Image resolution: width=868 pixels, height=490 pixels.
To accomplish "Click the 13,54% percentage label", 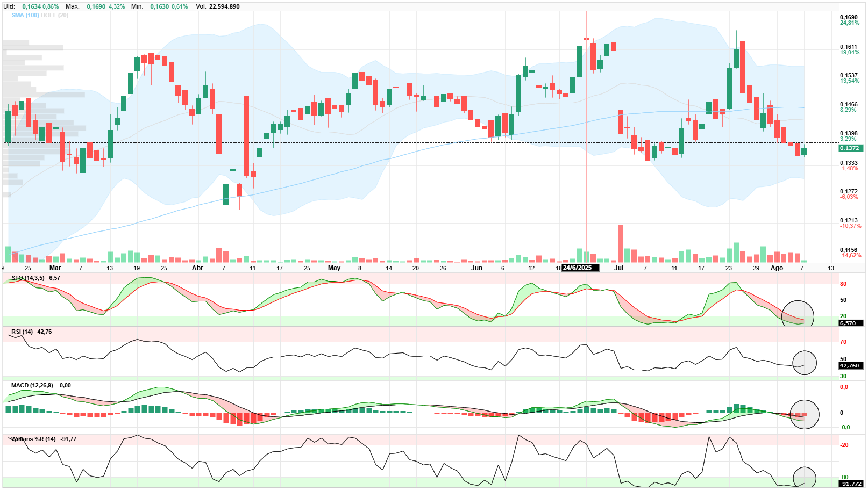I will 850,81.
